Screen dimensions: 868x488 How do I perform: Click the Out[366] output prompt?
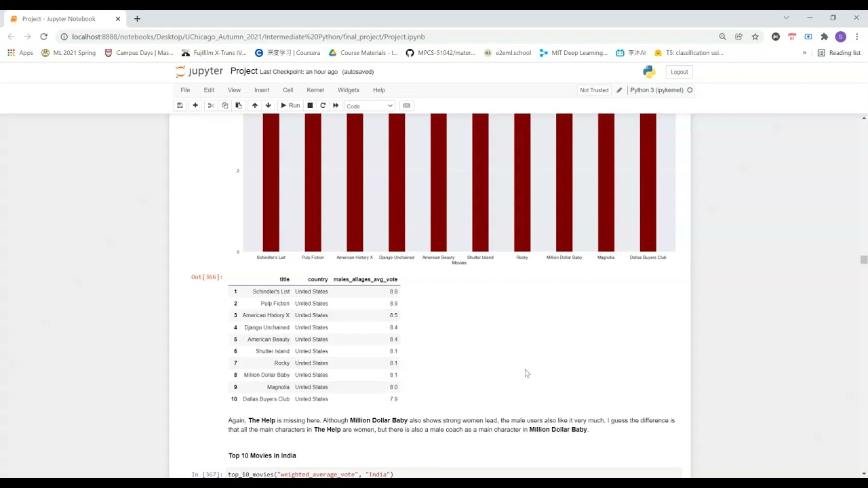207,277
